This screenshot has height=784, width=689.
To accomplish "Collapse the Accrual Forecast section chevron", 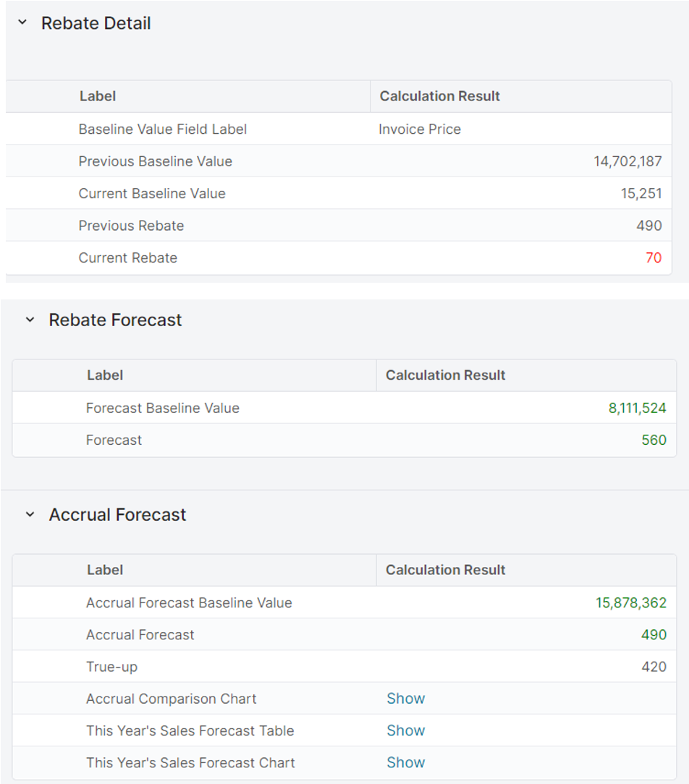I will (30, 514).
